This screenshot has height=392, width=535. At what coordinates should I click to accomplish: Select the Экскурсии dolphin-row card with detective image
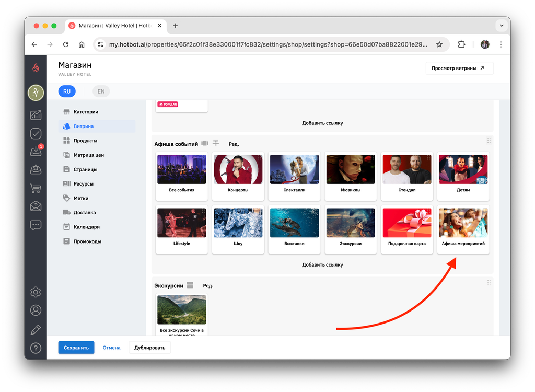(351, 230)
